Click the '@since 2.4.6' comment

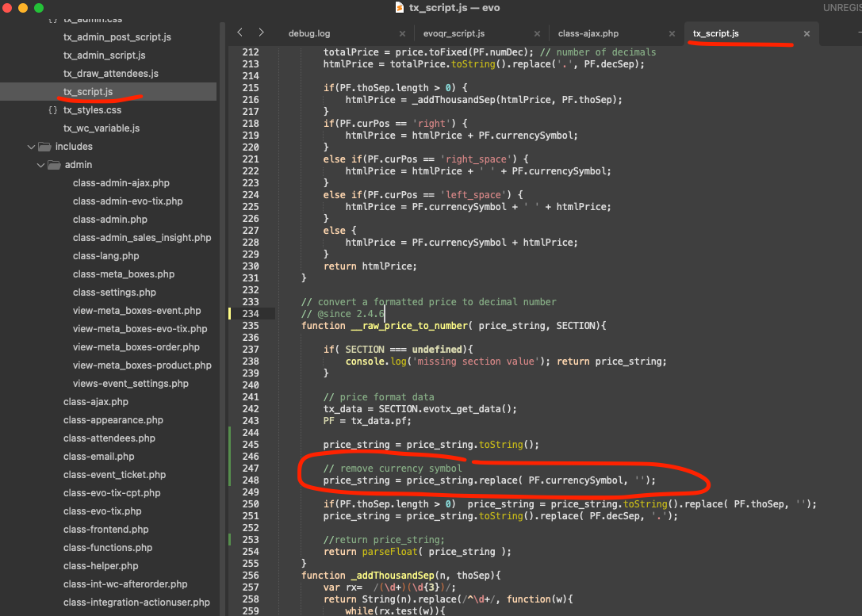click(x=342, y=314)
